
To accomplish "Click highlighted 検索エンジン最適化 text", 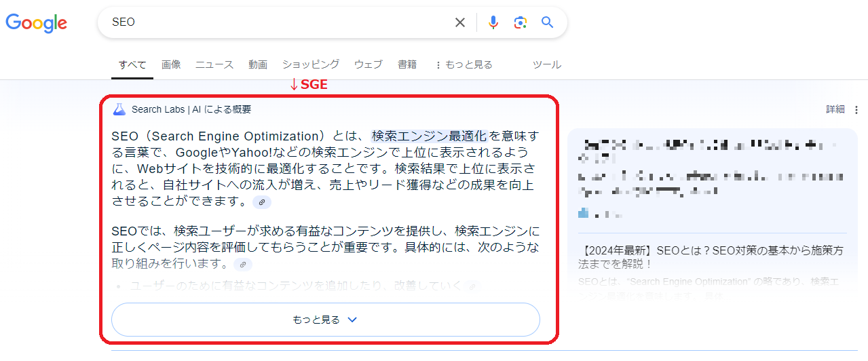I will click(430, 136).
